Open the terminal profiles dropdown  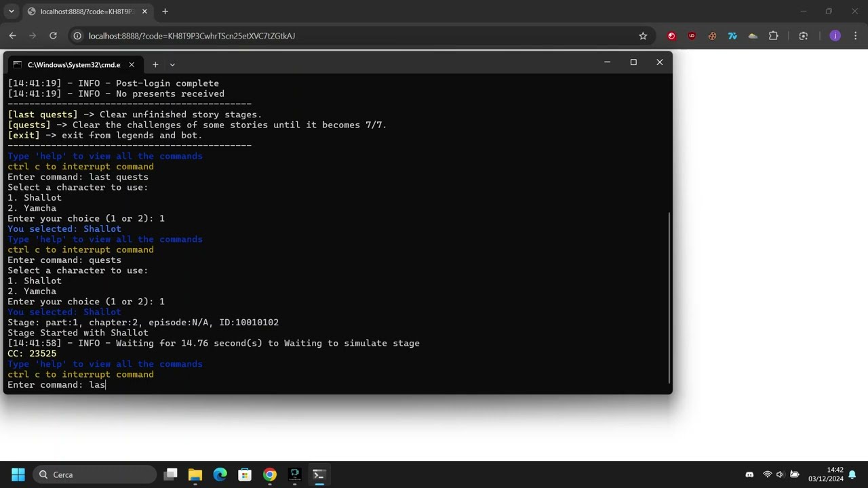(172, 64)
